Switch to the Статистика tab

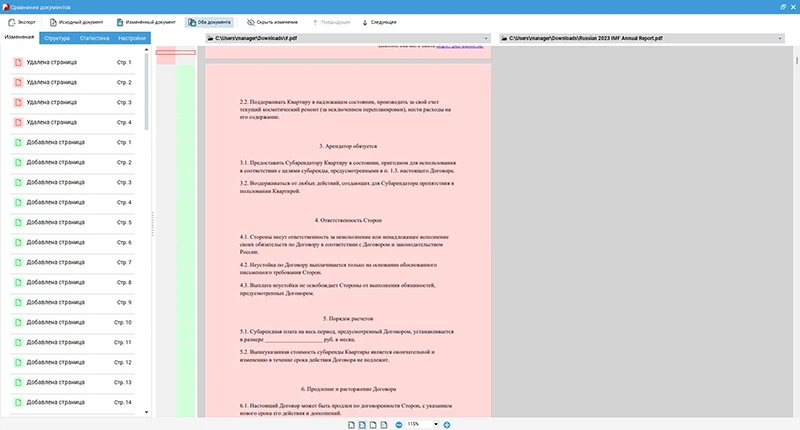[94, 38]
